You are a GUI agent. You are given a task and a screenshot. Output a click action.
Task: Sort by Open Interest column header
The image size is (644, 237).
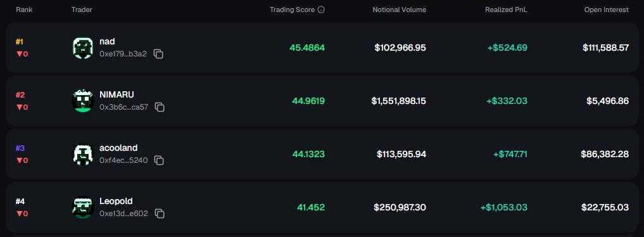tap(606, 10)
